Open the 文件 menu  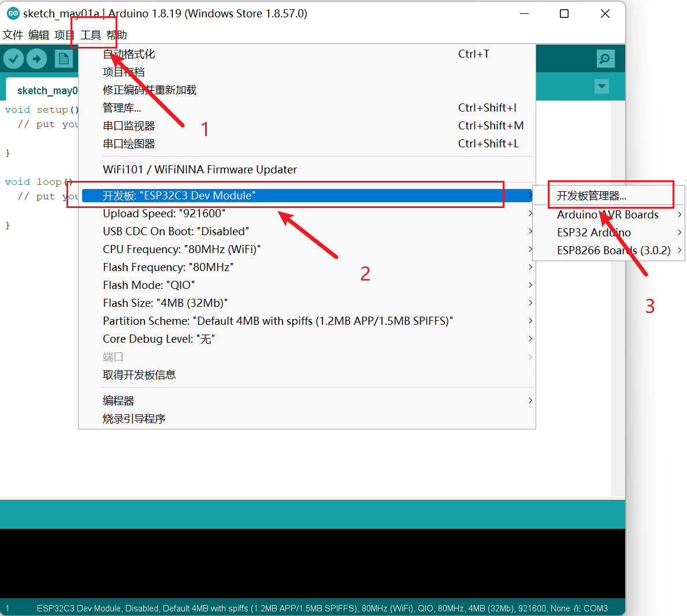pos(13,35)
